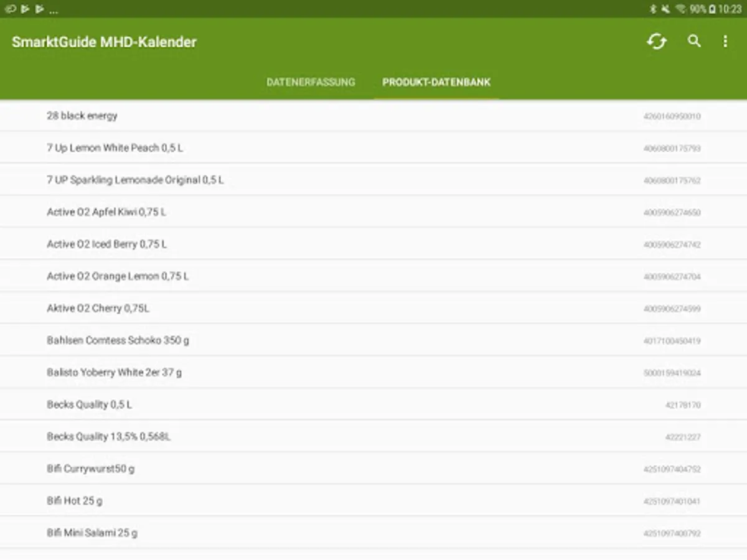Open Bahlsen Comtess Schoko 350 g
Screen dimensions: 747x560
374,340
